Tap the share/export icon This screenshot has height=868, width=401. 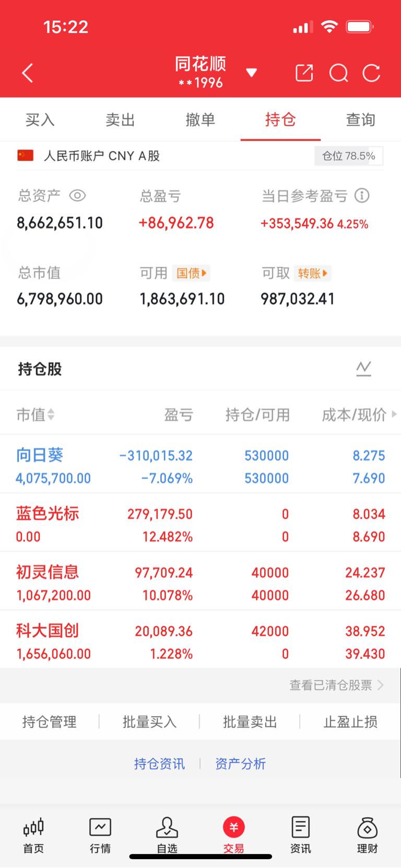click(x=304, y=73)
